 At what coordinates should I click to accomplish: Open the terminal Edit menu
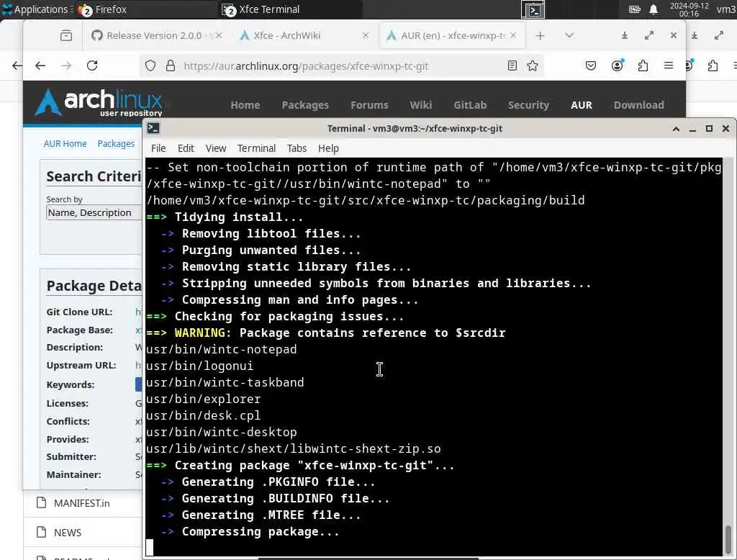186,148
